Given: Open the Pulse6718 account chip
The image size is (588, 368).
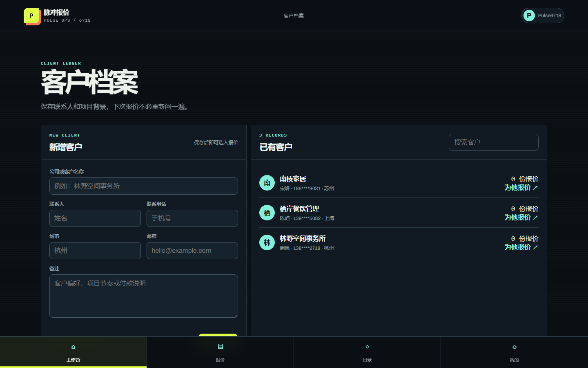Looking at the screenshot, I should 543,16.
